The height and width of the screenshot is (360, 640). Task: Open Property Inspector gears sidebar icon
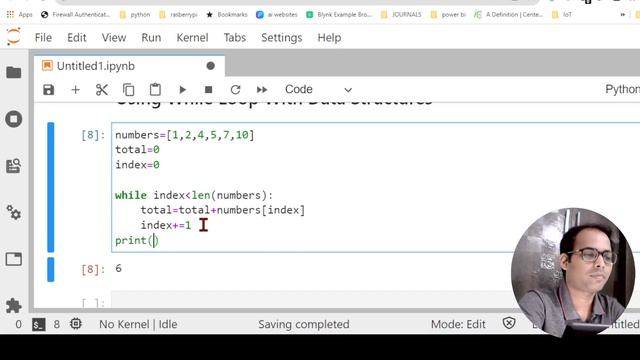tap(14, 213)
